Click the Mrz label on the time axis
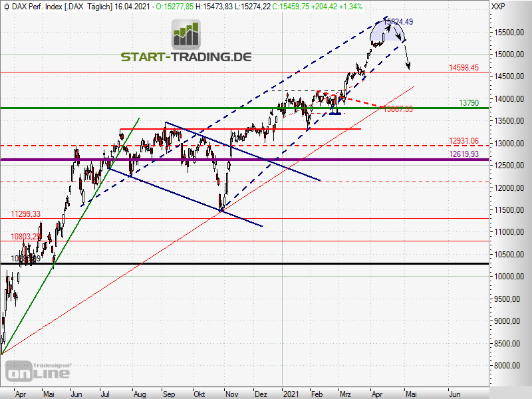Screen dimensions: 532x399 click(345, 394)
